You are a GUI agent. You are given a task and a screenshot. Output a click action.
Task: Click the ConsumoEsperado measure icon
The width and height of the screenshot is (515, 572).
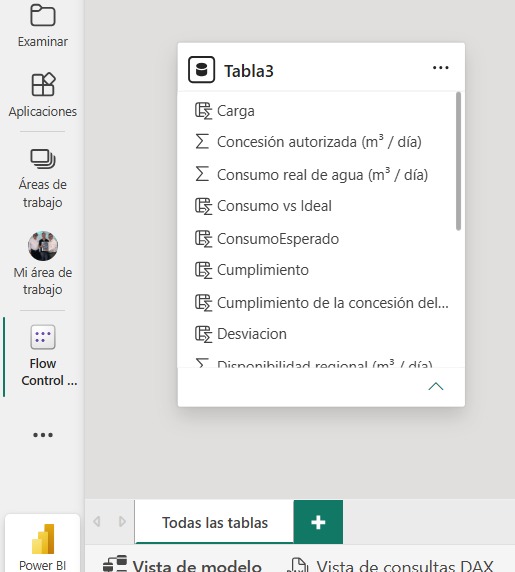point(203,239)
